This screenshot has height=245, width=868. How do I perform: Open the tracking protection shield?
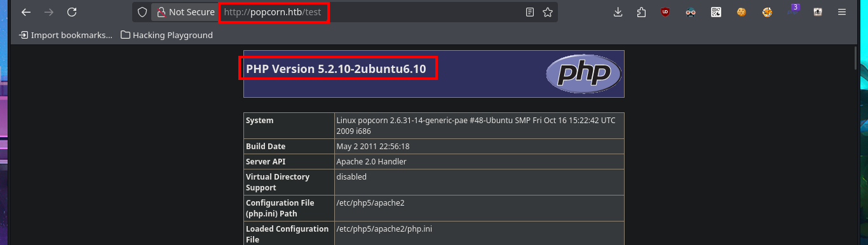(x=142, y=12)
